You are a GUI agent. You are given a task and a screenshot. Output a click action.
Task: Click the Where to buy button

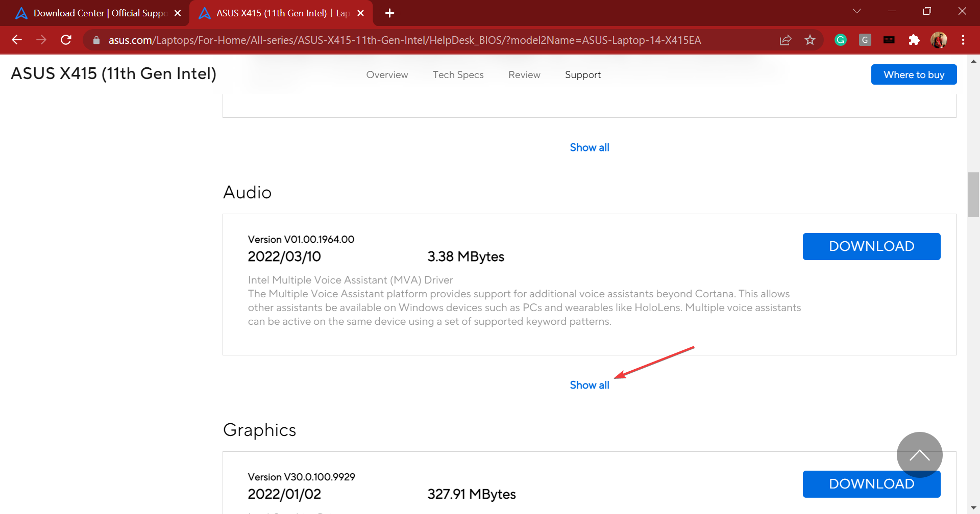914,74
